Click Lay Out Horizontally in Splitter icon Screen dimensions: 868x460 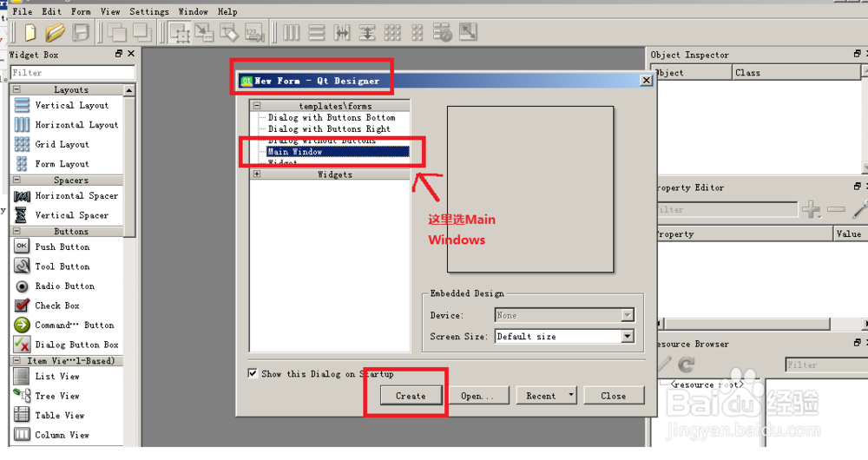pyautogui.click(x=342, y=33)
